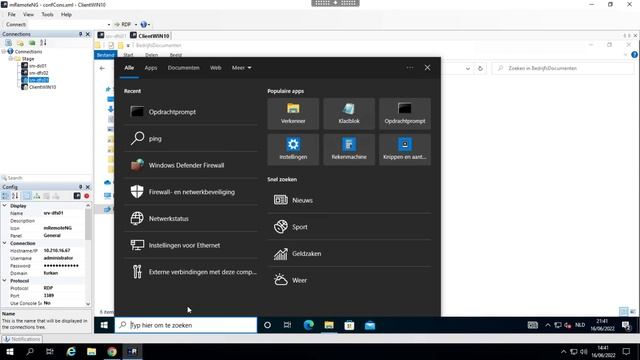640x360 pixels.
Task: Open the Notifications panel tab
Action: pos(22,339)
